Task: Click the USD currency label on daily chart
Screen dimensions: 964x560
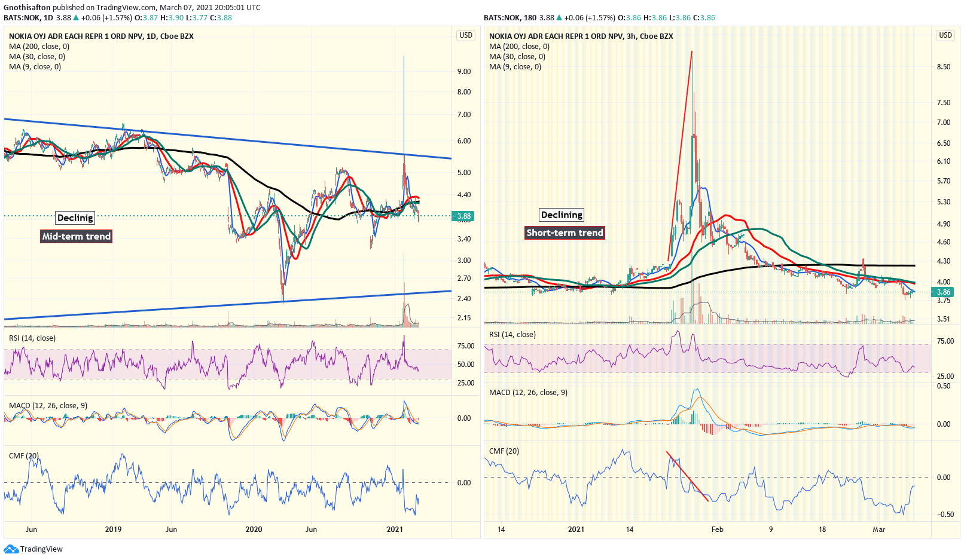Action: [466, 35]
